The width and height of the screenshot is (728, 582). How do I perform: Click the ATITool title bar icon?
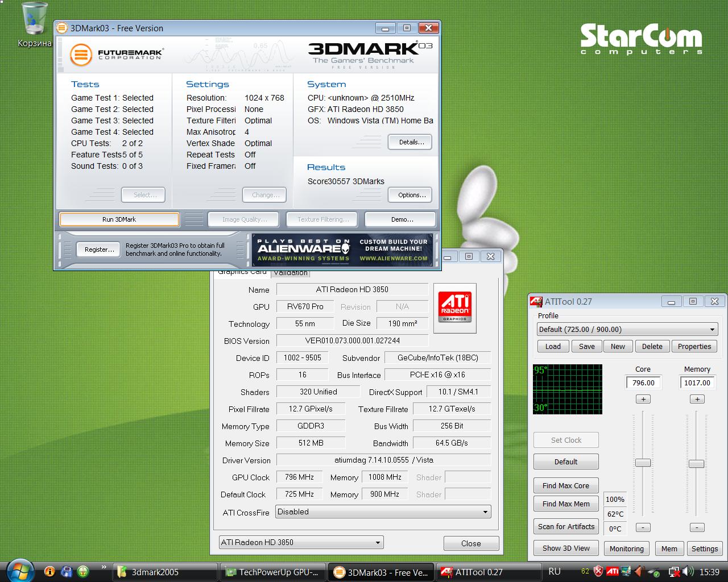[x=536, y=302]
